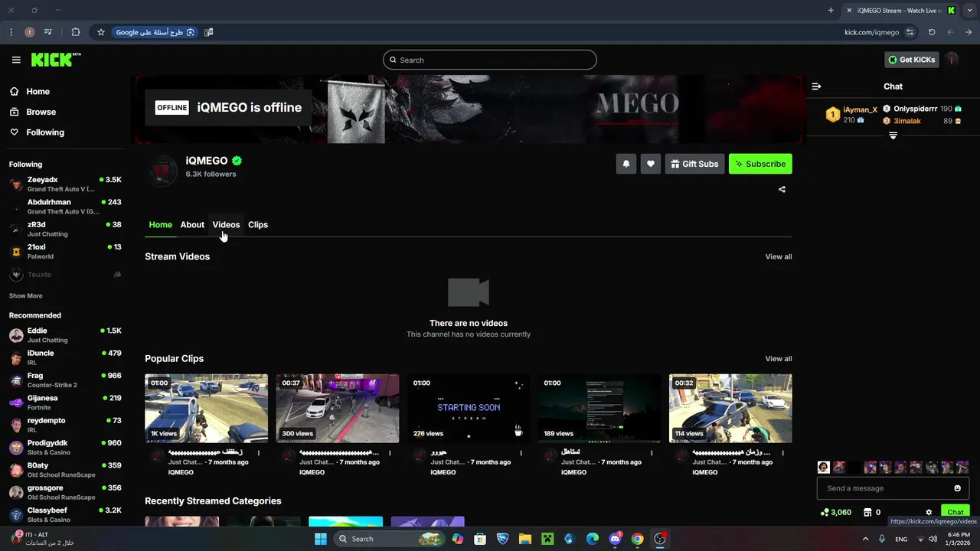Open options menu for the 300 views clip
This screenshot has height=551, width=980.
390,453
